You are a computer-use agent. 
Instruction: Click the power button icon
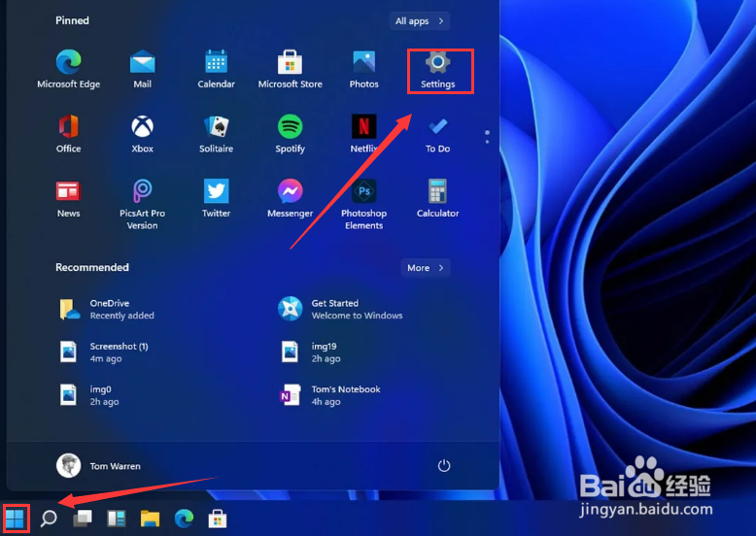(x=443, y=466)
